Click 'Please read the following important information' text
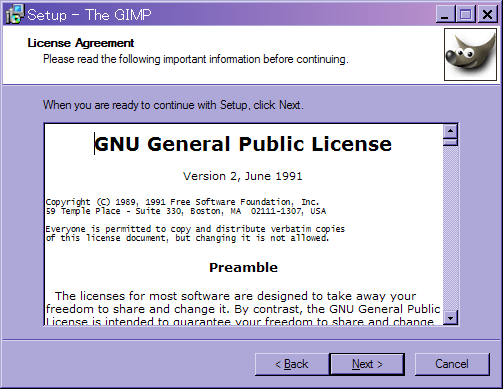The height and width of the screenshot is (389, 503). pos(196,59)
